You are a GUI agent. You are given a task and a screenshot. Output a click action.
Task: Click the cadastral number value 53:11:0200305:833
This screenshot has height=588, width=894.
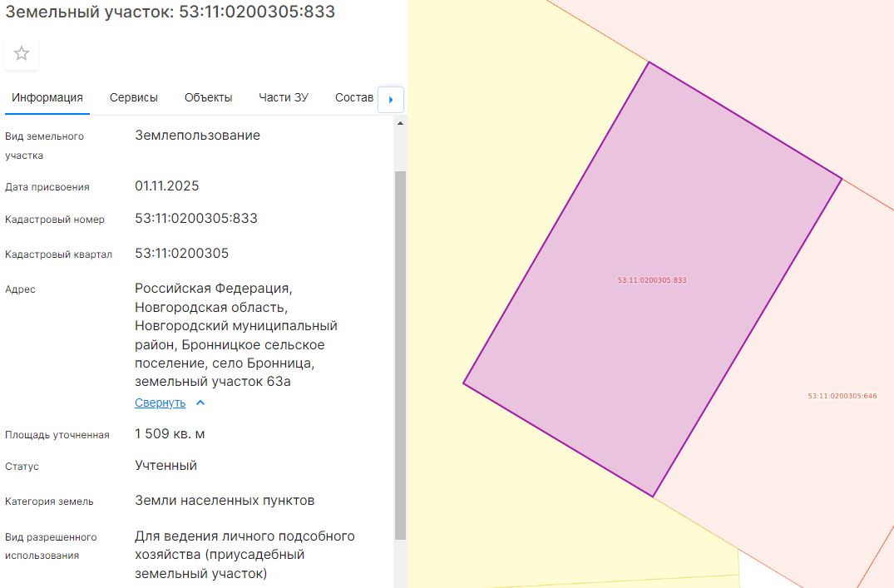tap(196, 219)
